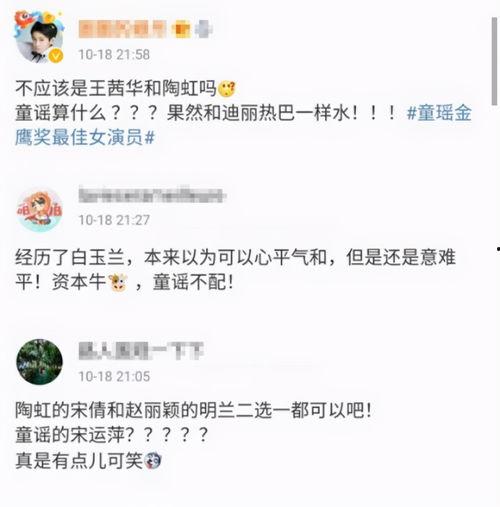Image resolution: width=500 pixels, height=507 pixels.
Task: Open the comment starting 经历了白玉兰
Action: (235, 270)
